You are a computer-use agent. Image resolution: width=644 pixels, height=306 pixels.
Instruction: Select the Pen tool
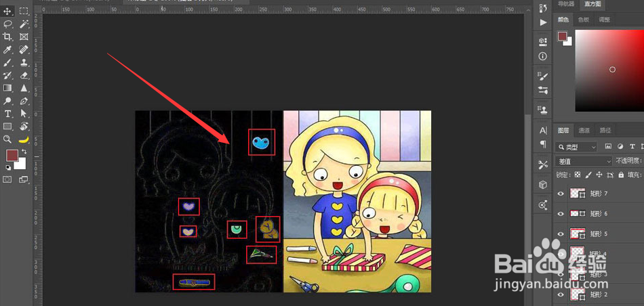click(24, 100)
